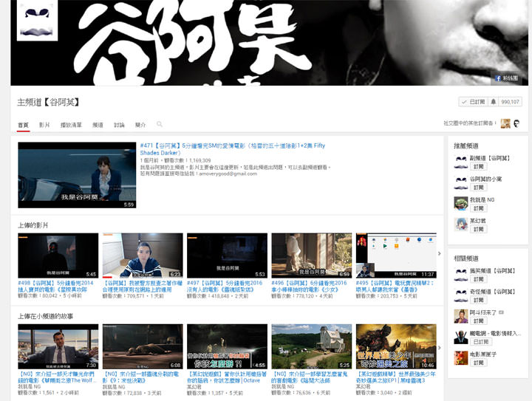Unsubscribe from 簡電網 via 已訂閱 button
532x401 pixels.
pyautogui.click(x=481, y=342)
